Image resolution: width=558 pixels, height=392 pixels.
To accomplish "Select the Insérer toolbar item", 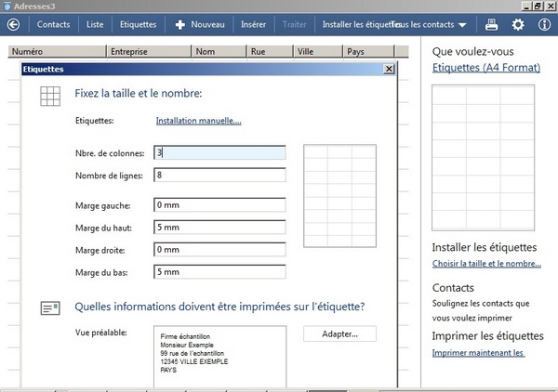I will click(253, 24).
